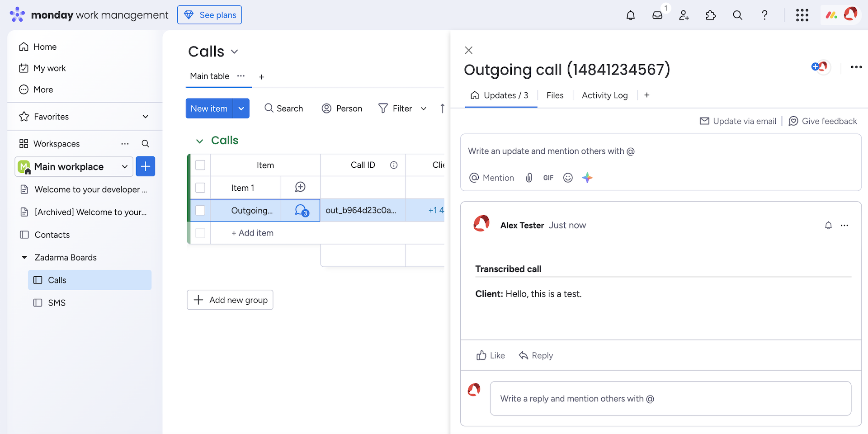Reply to the Alex Tester update
This screenshot has height=434, width=868.
[x=536, y=355]
